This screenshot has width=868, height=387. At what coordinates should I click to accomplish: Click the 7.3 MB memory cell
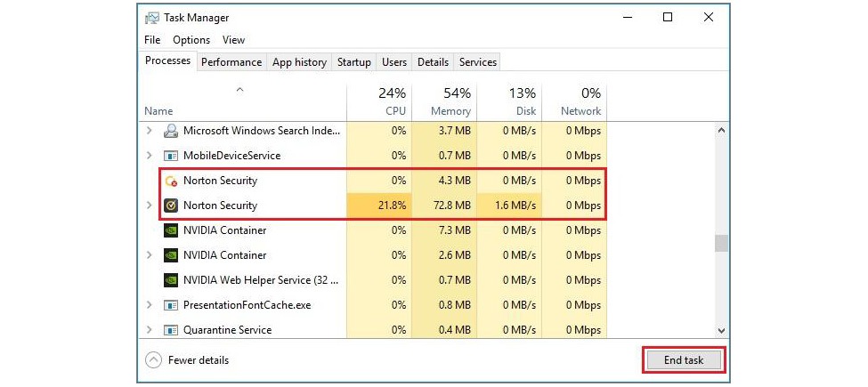[x=444, y=230]
